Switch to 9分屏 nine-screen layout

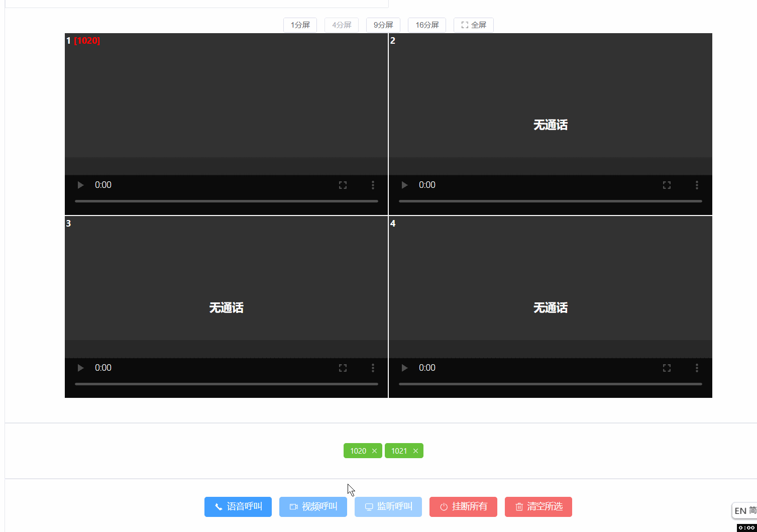coord(383,25)
